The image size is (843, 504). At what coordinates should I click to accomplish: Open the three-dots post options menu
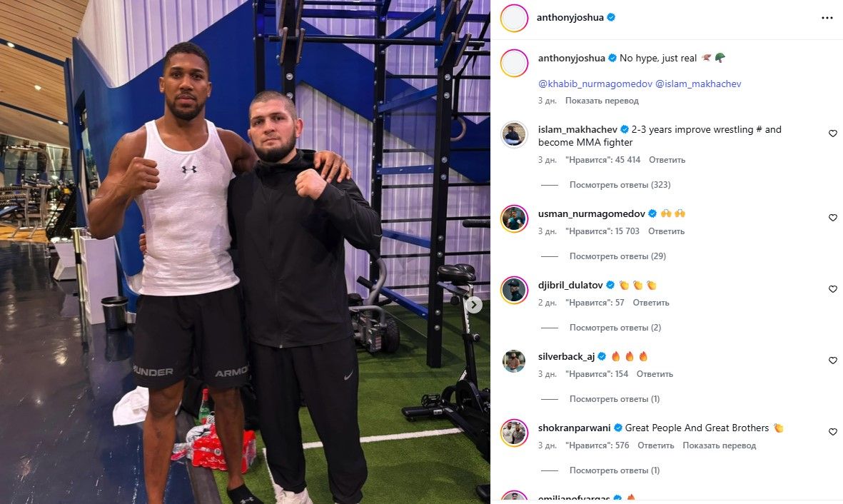click(x=827, y=18)
